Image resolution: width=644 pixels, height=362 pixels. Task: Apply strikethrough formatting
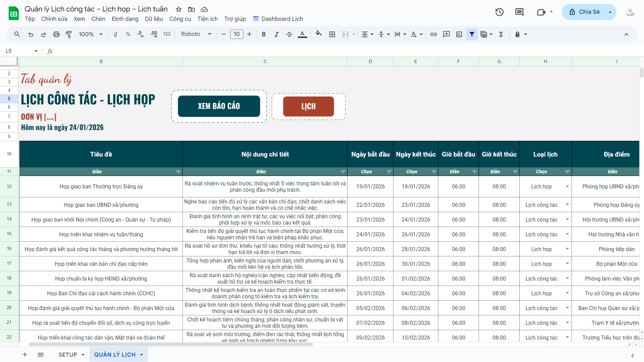coord(289,34)
